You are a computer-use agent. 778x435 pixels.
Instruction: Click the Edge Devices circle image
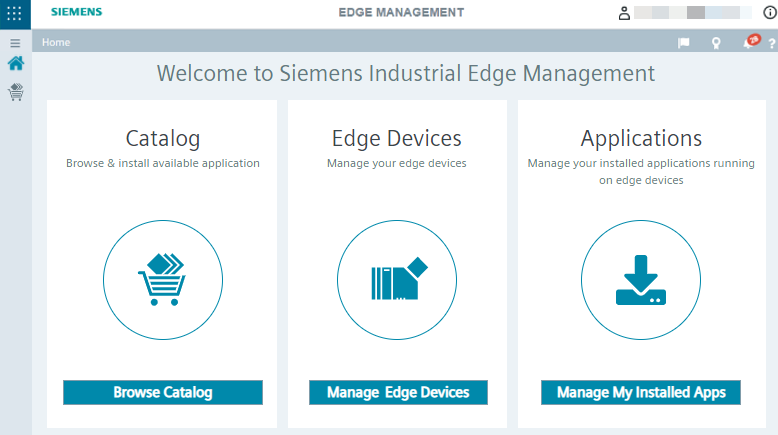[x=397, y=280]
